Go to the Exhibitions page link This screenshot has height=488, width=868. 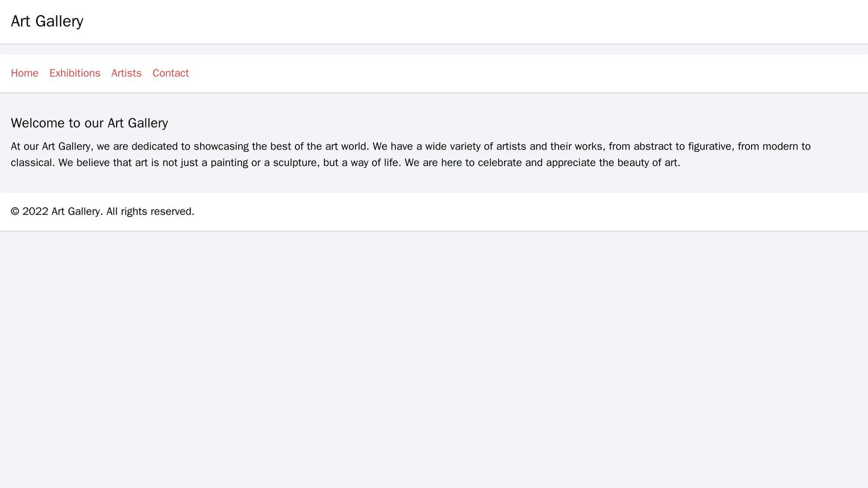pos(74,73)
